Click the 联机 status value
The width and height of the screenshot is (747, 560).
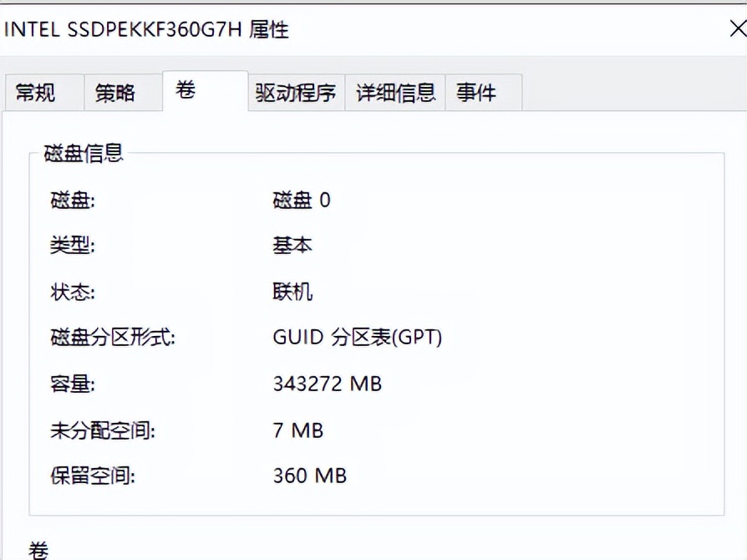292,291
